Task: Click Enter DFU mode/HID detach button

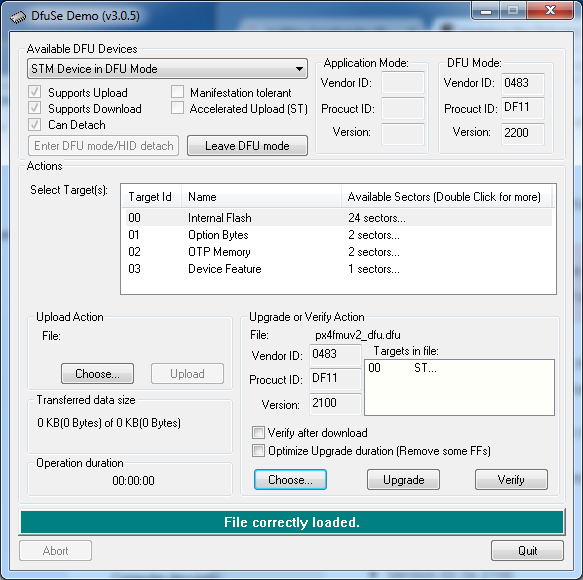Action: tap(103, 146)
